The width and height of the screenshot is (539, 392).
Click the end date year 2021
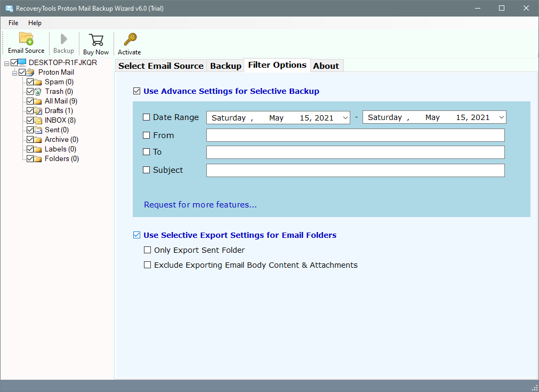pyautogui.click(x=479, y=117)
